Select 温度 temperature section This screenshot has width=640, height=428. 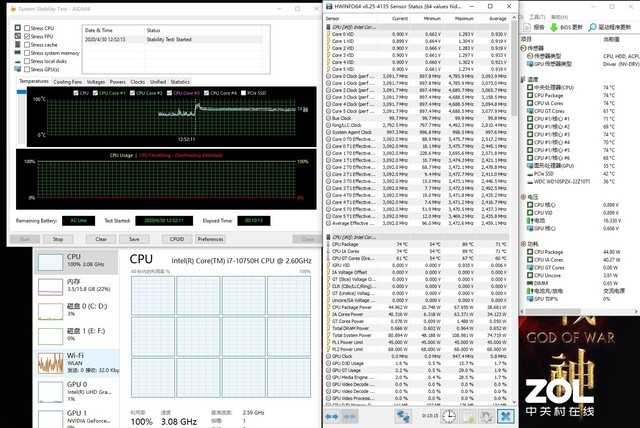529,80
